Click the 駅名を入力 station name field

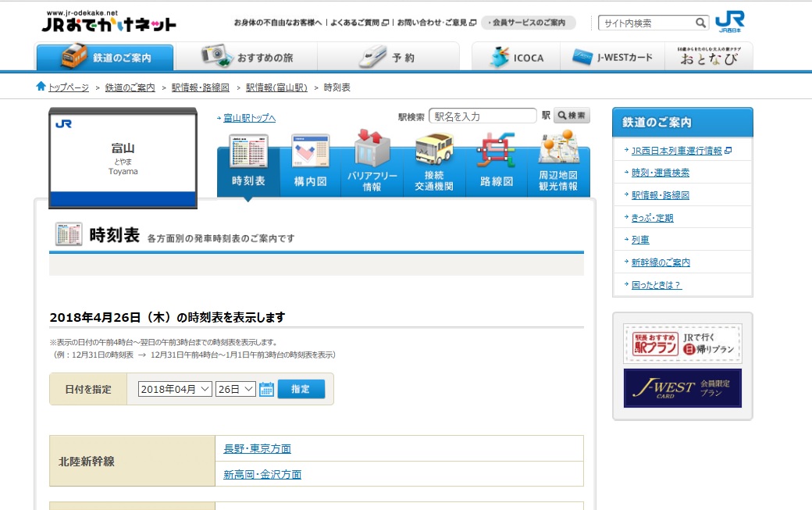483,116
